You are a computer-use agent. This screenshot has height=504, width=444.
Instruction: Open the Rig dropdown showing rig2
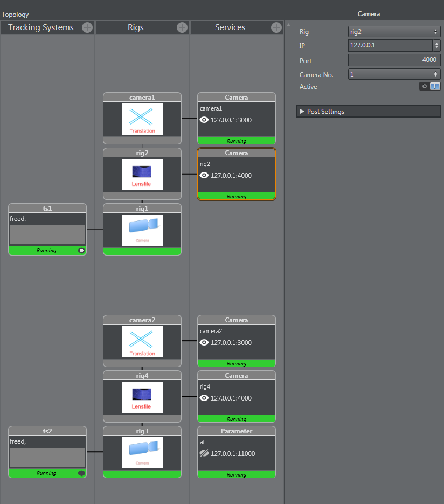pyautogui.click(x=394, y=32)
